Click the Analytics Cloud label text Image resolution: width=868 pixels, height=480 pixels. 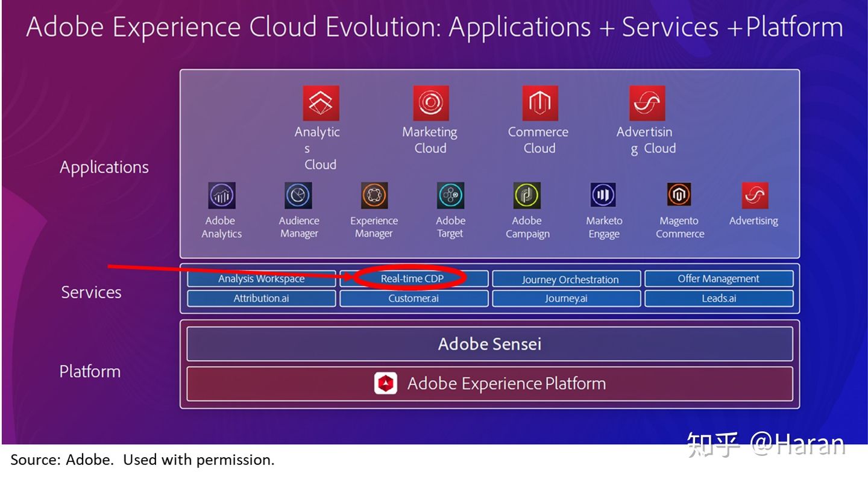[318, 148]
